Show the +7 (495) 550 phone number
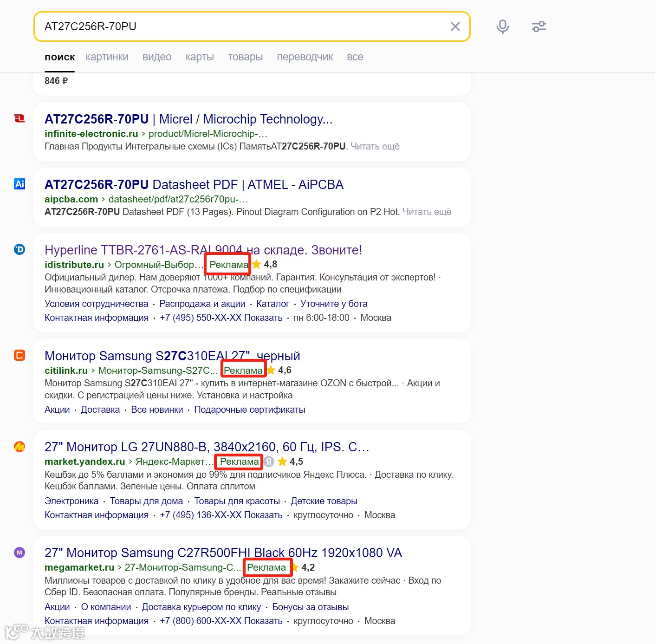This screenshot has width=655, height=644. (x=221, y=318)
